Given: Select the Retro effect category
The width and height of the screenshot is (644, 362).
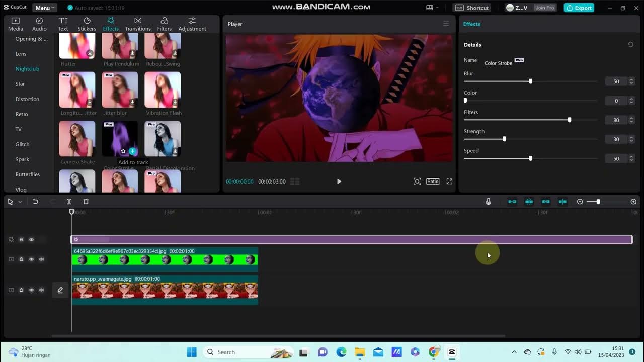Looking at the screenshot, I should (x=22, y=114).
